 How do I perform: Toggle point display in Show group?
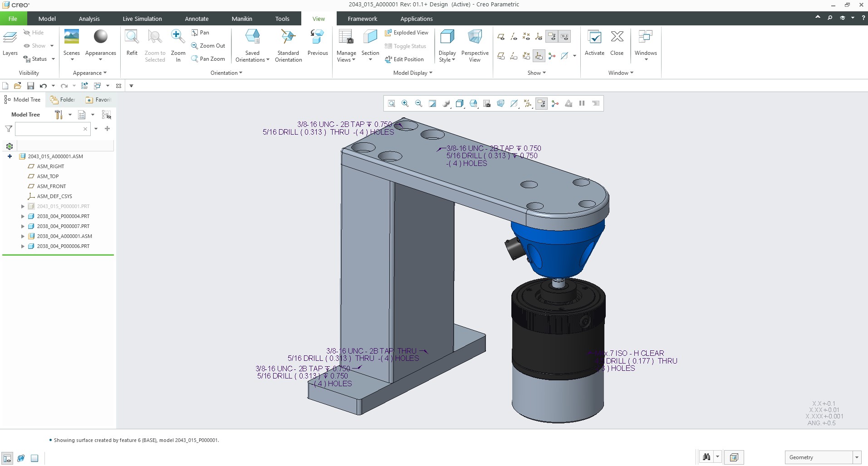526,37
